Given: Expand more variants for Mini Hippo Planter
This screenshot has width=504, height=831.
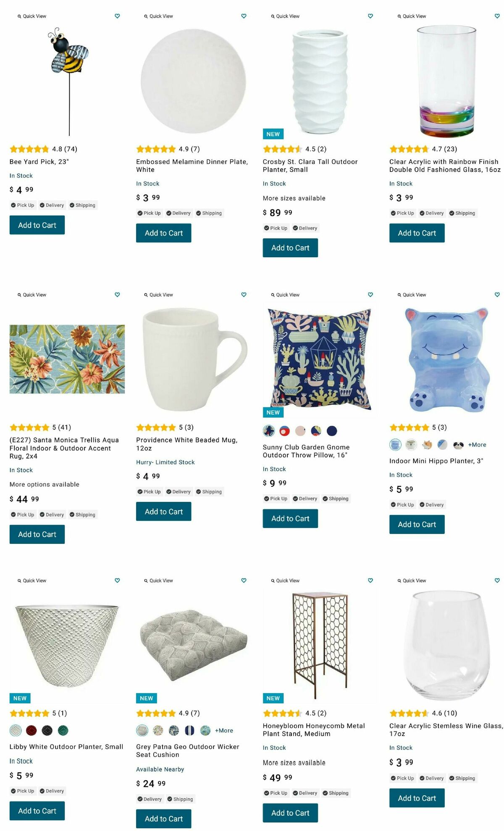Looking at the screenshot, I should point(477,445).
